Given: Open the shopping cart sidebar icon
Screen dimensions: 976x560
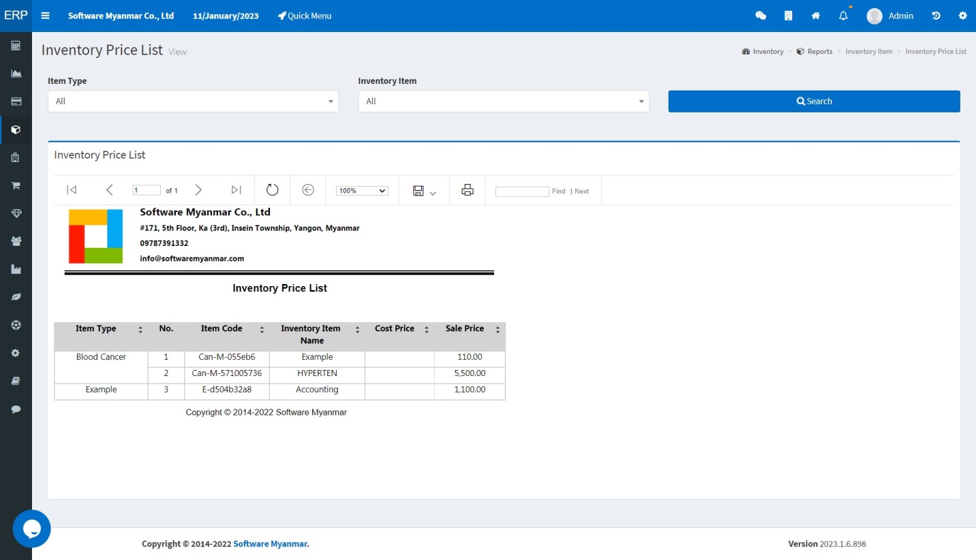Looking at the screenshot, I should click(16, 185).
